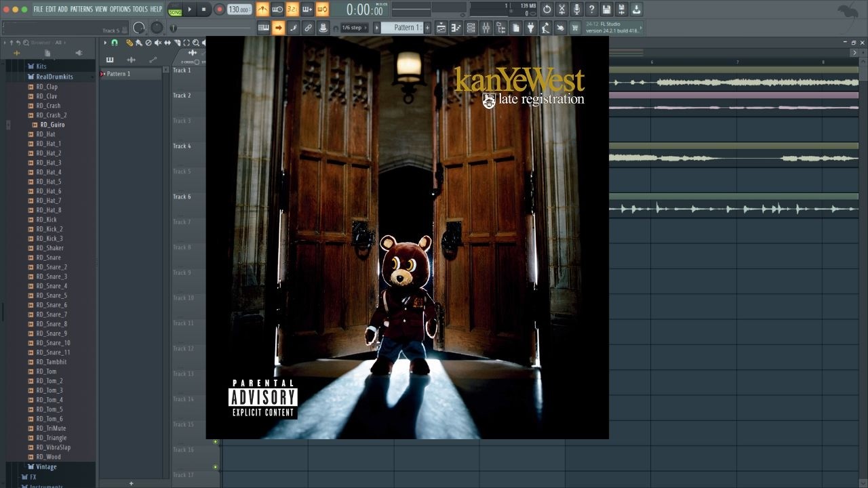Click the save project floppy icon
Image resolution: width=868 pixels, height=488 pixels.
(x=607, y=9)
